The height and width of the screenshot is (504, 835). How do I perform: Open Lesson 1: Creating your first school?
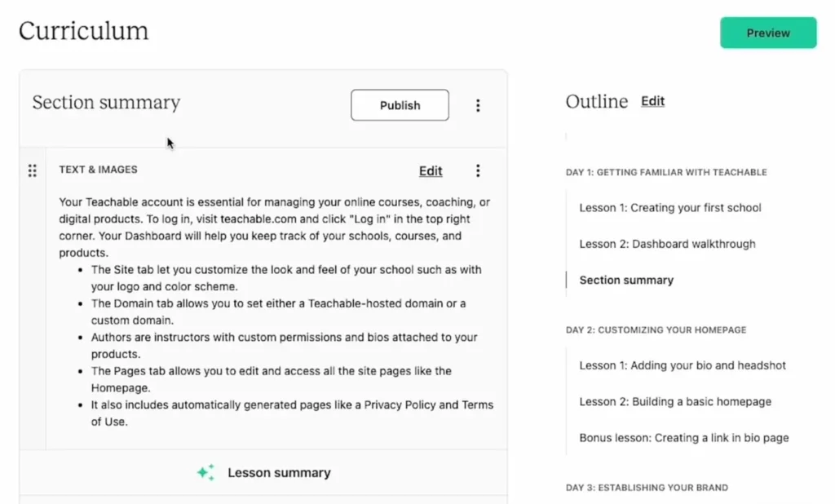point(669,208)
